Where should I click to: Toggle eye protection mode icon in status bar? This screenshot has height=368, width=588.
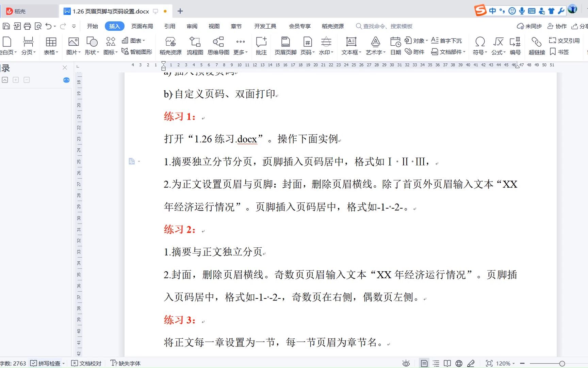(406, 364)
